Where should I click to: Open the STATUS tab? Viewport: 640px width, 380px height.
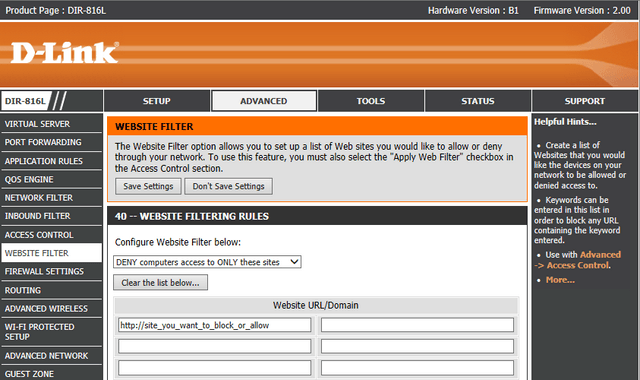[x=478, y=101]
